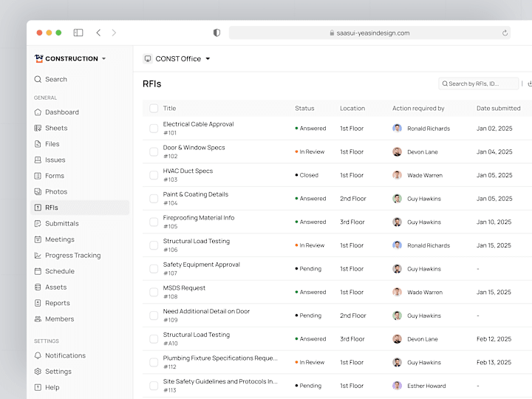Click the Reports icon in sidebar
This screenshot has height=399, width=532.
tap(38, 304)
